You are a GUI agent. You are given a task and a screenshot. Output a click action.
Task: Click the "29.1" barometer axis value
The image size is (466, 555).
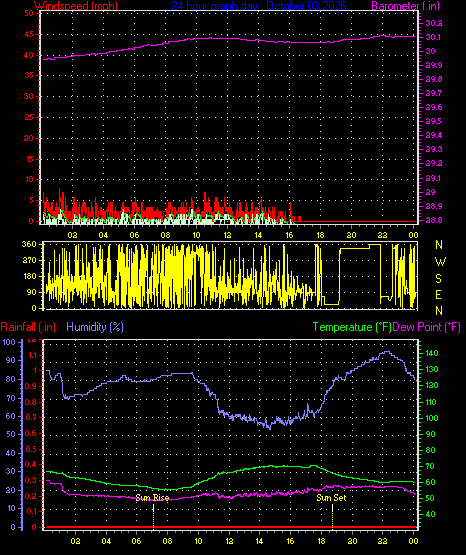434,178
